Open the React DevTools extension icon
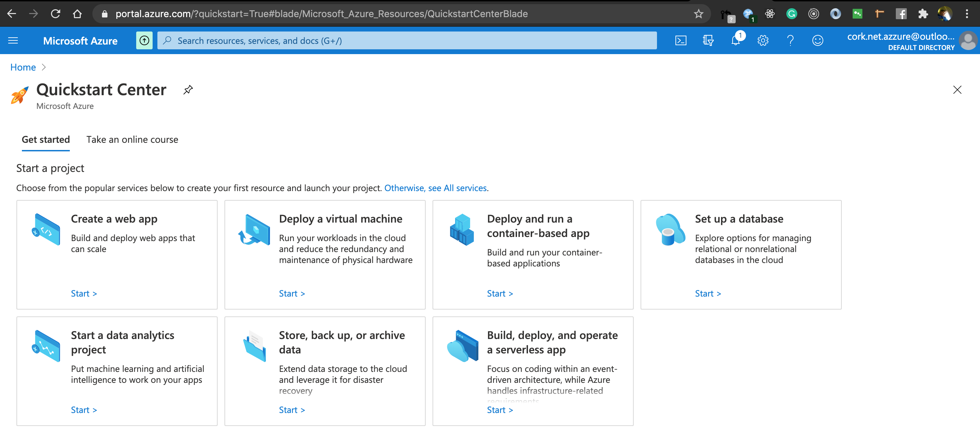980x439 pixels. coord(770,14)
